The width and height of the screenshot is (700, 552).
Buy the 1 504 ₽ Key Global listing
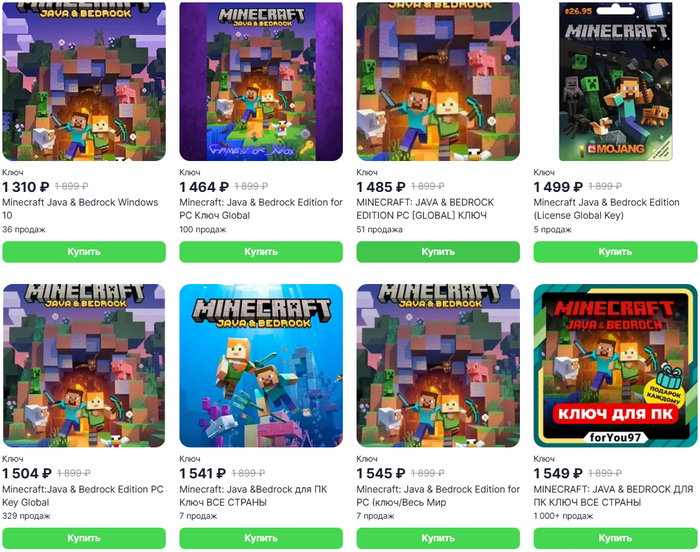pyautogui.click(x=84, y=538)
